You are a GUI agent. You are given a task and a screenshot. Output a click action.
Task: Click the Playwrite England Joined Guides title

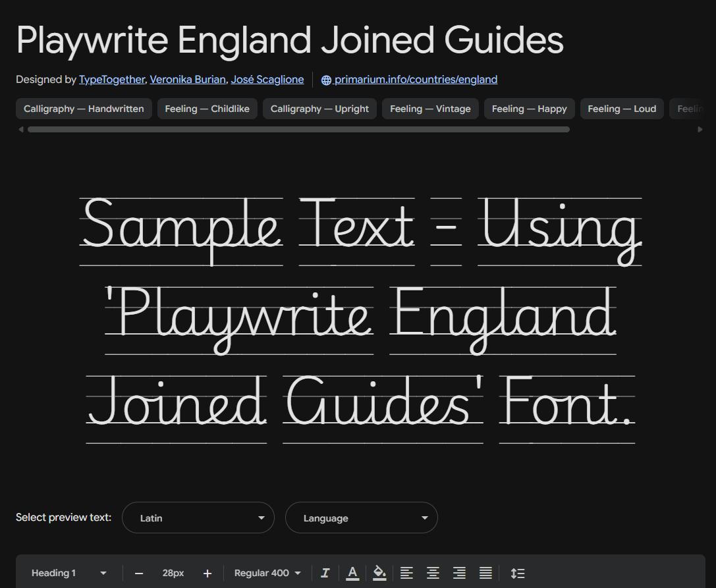pos(290,40)
